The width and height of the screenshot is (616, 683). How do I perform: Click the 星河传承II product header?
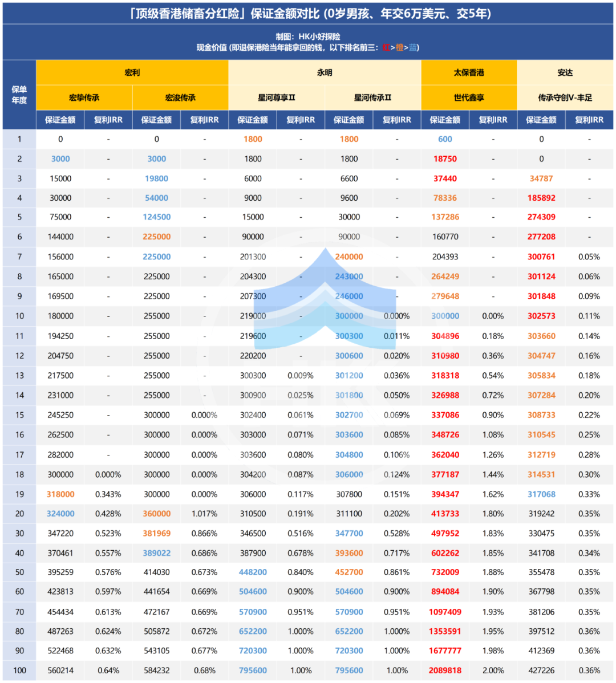click(x=372, y=97)
